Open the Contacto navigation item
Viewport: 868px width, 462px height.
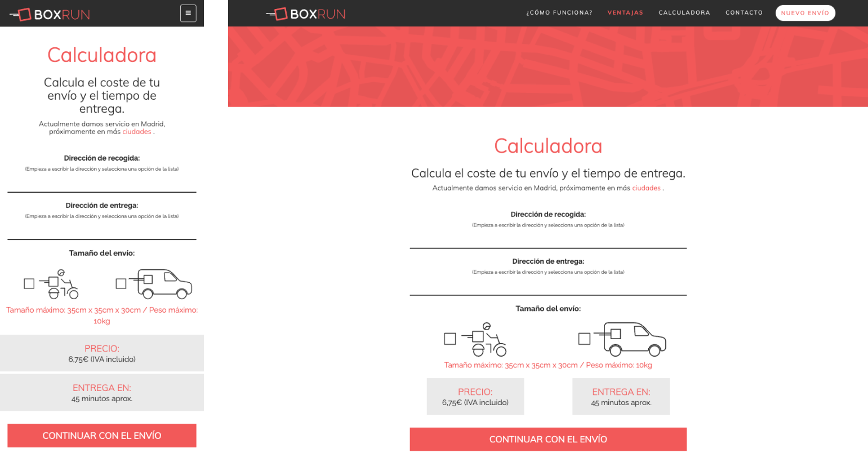[744, 13]
